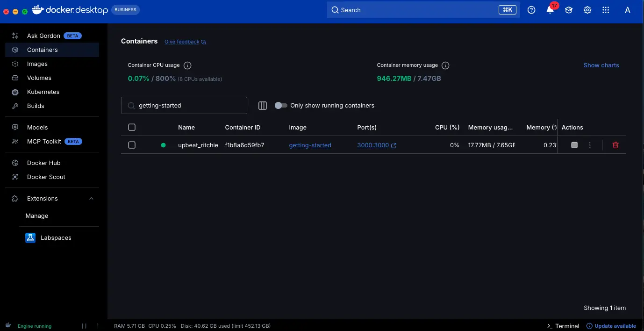Navigate to Kubernetes settings
This screenshot has height=331, width=644.
point(44,92)
